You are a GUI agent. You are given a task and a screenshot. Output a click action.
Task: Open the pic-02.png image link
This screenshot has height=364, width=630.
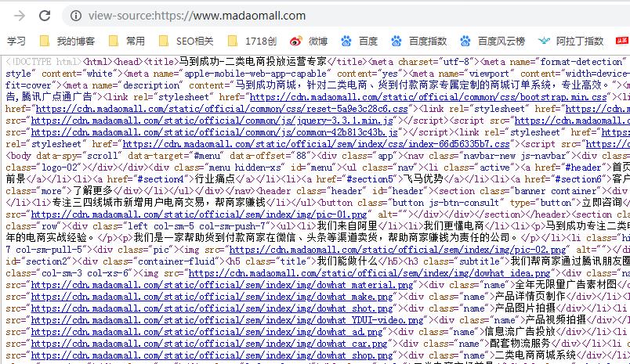398,250
